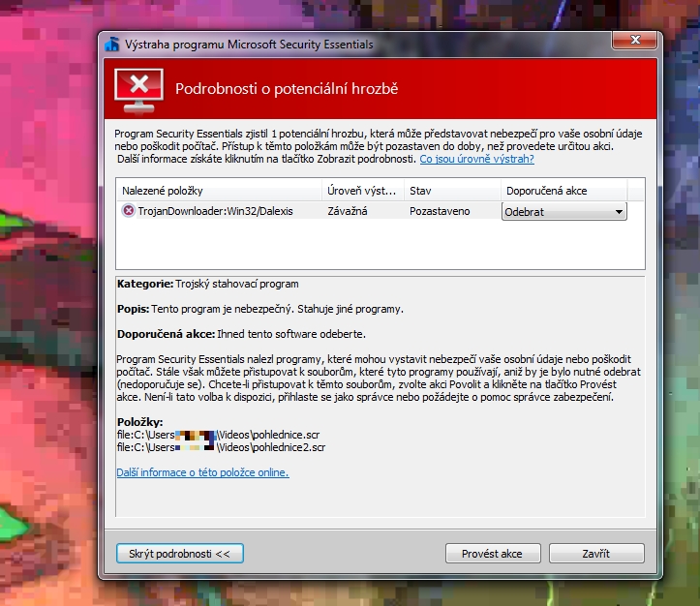This screenshot has height=606, width=700.
Task: Click the Microsoft Security Essentials title bar icon
Action: [x=112, y=45]
